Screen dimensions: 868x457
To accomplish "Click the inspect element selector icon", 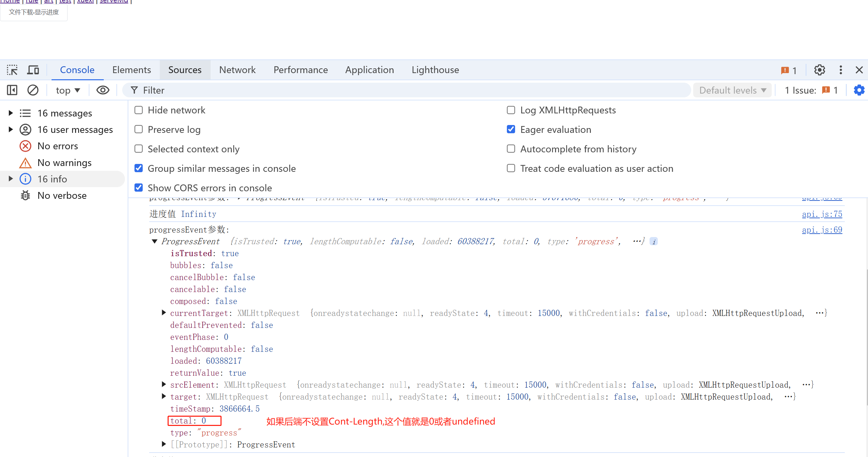I will tap(12, 70).
